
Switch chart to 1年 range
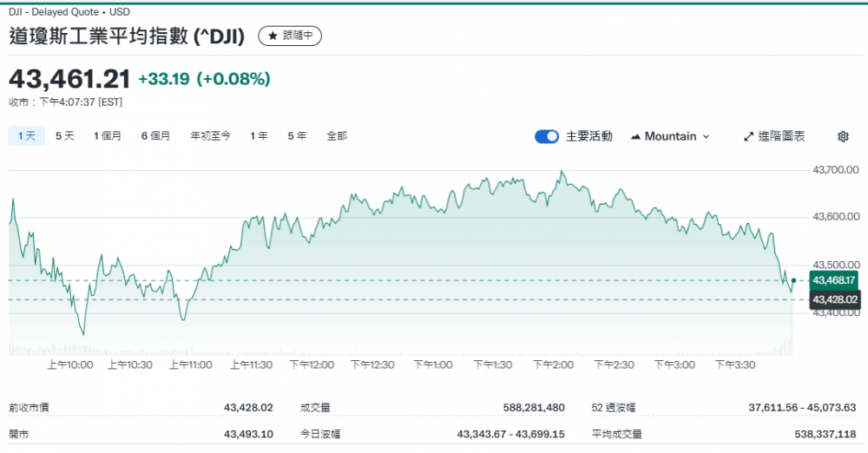point(259,135)
